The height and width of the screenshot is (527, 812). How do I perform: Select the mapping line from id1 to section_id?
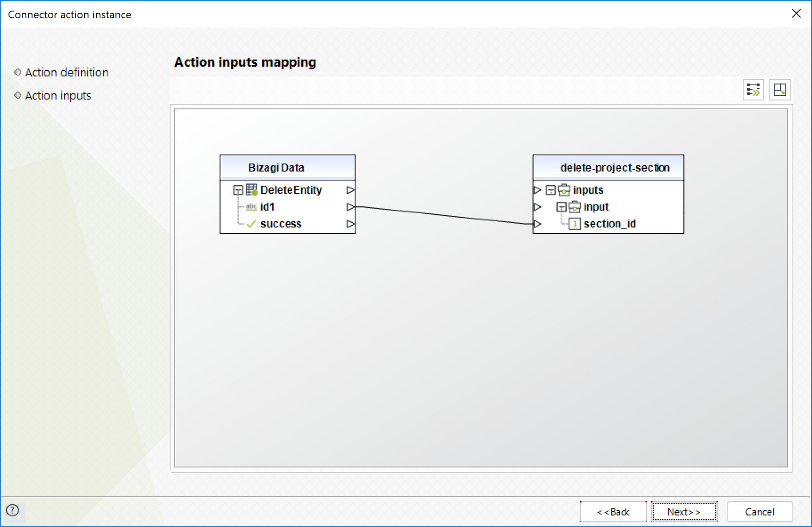click(x=444, y=216)
